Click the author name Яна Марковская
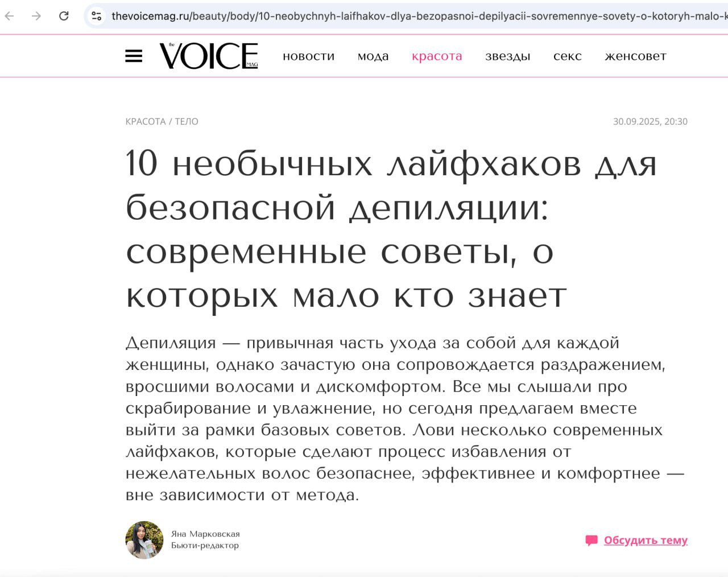This screenshot has height=577, width=728. point(205,534)
